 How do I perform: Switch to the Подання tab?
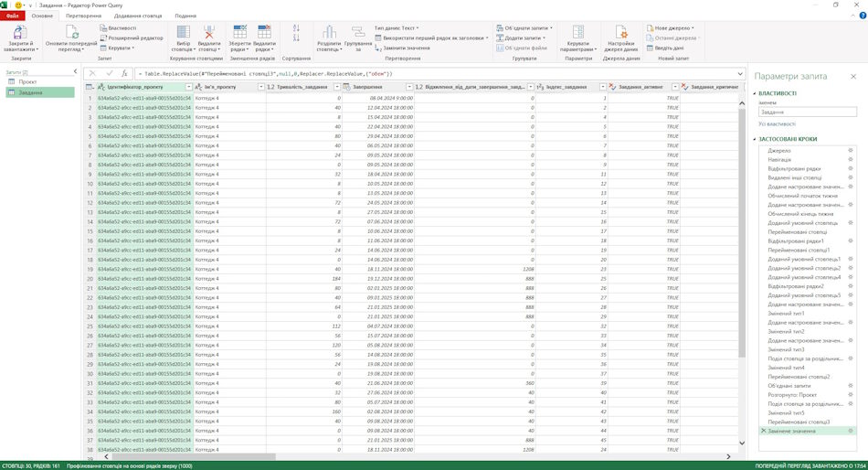coord(185,16)
